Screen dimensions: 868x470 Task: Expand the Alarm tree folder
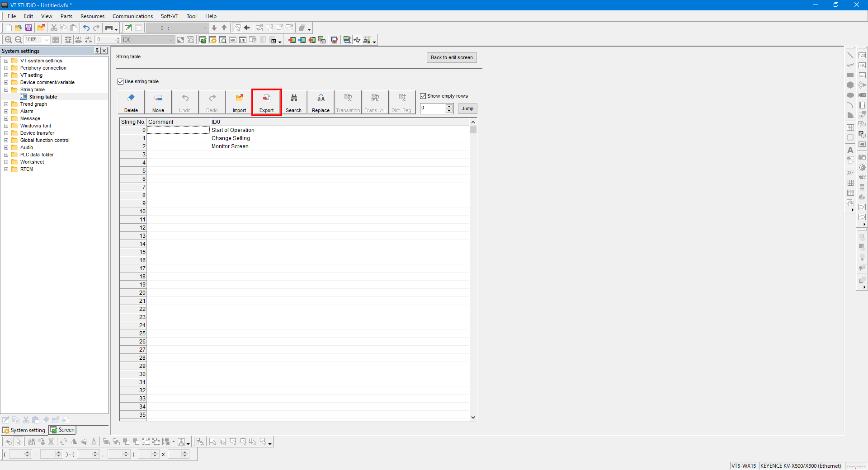6,111
